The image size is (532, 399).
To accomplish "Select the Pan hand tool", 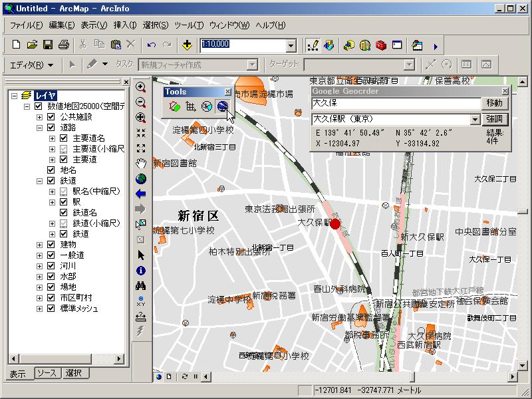I will (x=141, y=164).
